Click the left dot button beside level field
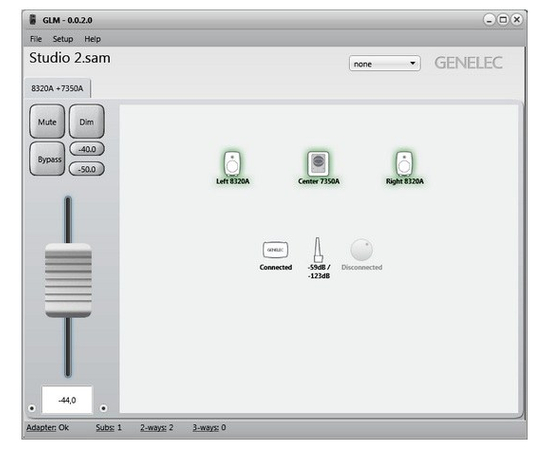550x450 pixels. pos(32,408)
